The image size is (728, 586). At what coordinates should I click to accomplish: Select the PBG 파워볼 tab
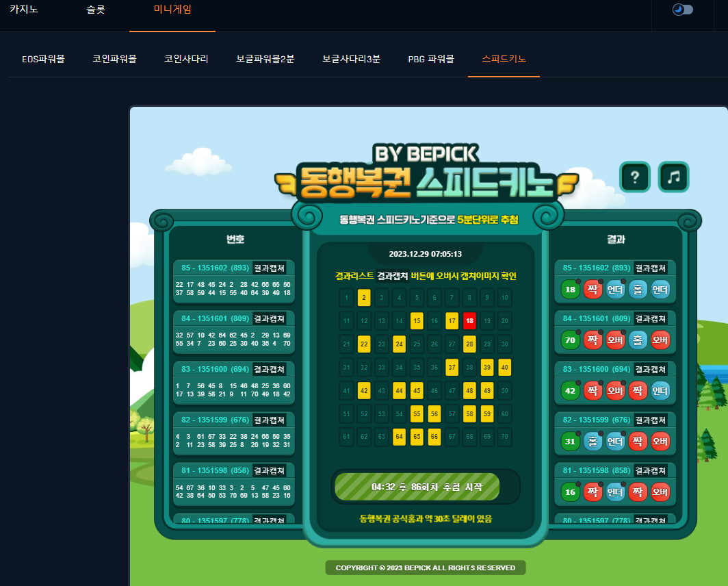[x=431, y=59]
